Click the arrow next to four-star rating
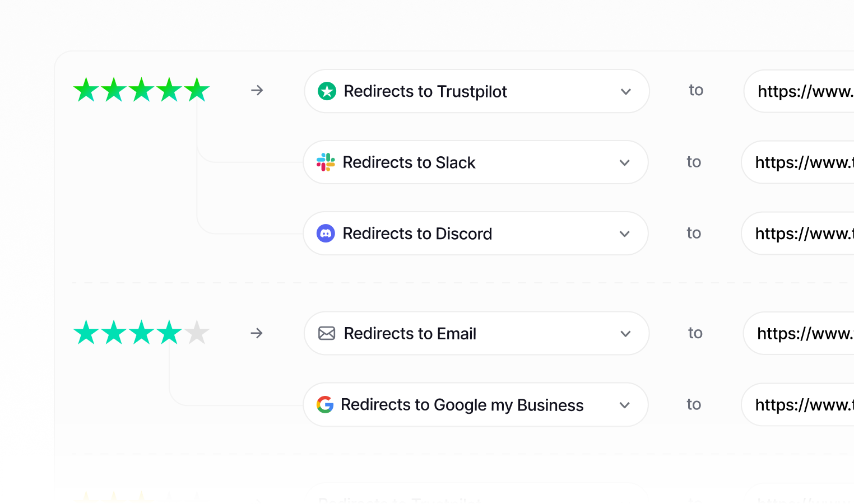The image size is (854, 504). tap(257, 333)
